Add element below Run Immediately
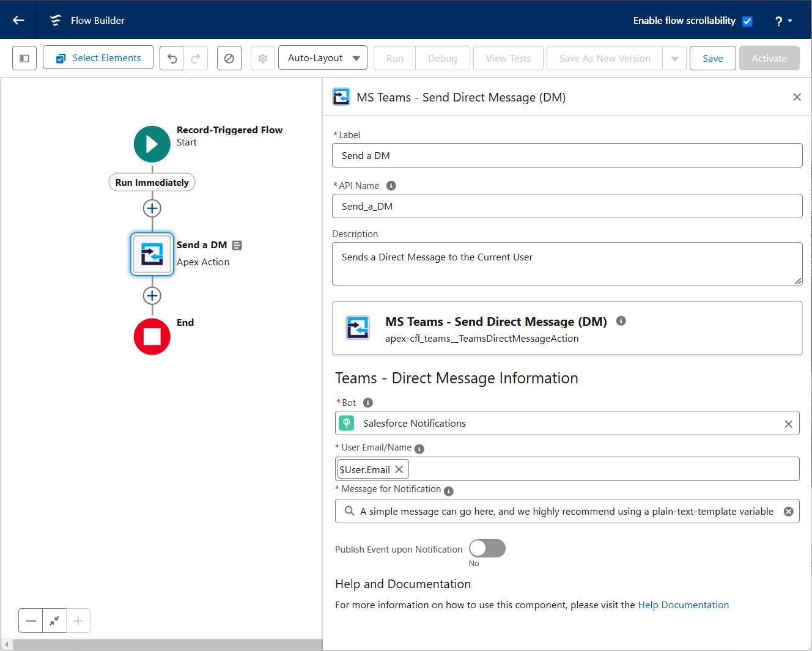 point(152,208)
